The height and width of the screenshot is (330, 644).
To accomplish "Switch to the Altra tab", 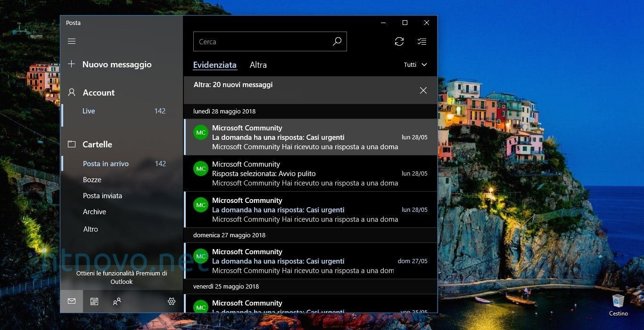I will [x=258, y=64].
